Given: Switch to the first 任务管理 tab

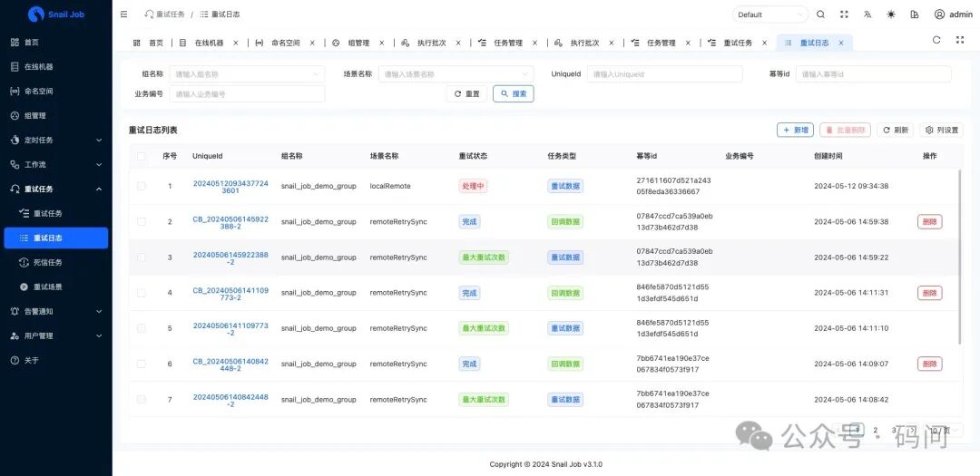Looking at the screenshot, I should click(x=507, y=44).
